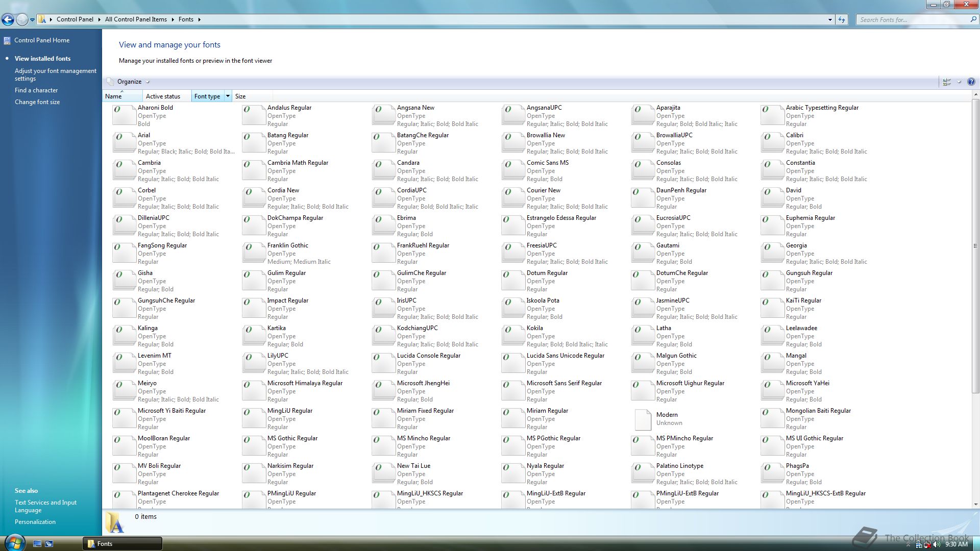Open the Aharoni Bold font icon
The width and height of the screenshot is (980, 551).
tap(124, 115)
